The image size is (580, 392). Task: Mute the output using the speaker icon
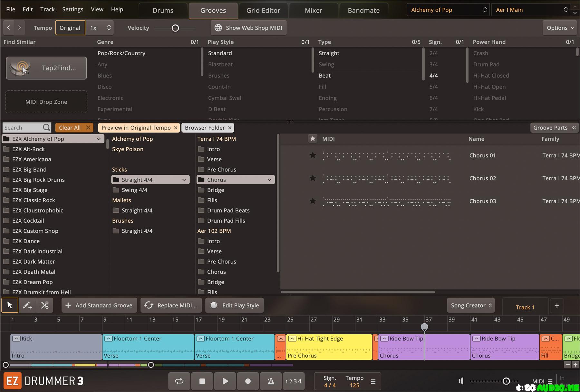click(461, 381)
